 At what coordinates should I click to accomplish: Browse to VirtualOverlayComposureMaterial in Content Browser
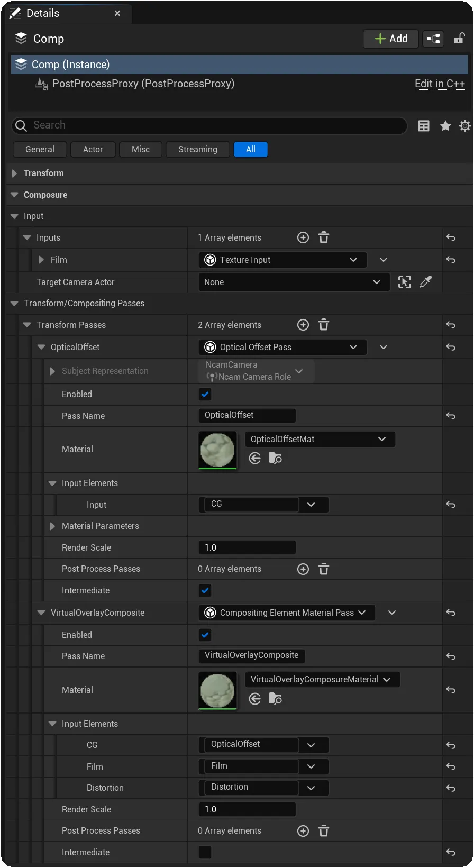(x=275, y=699)
